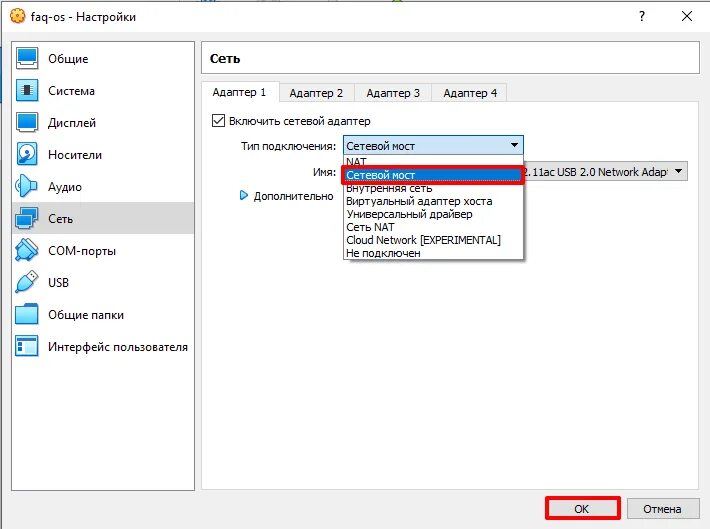Confirm settings with OK button
The height and width of the screenshot is (529, 710).
point(582,509)
